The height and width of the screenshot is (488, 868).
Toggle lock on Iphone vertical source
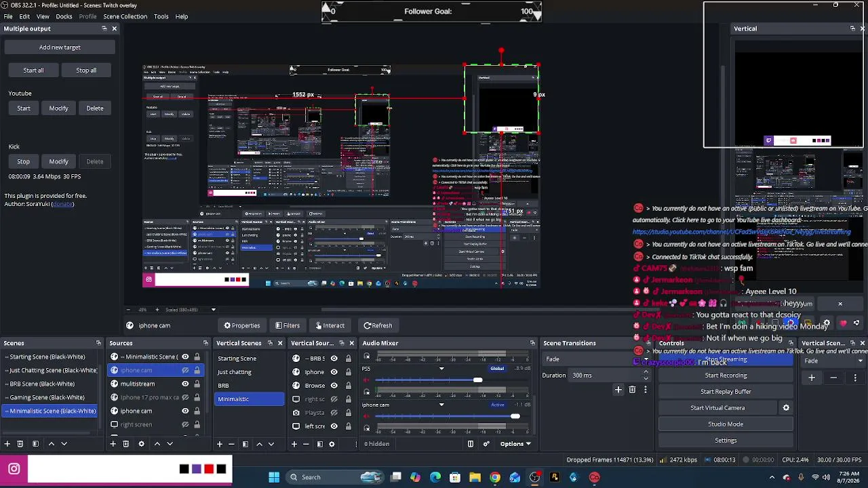click(x=349, y=371)
